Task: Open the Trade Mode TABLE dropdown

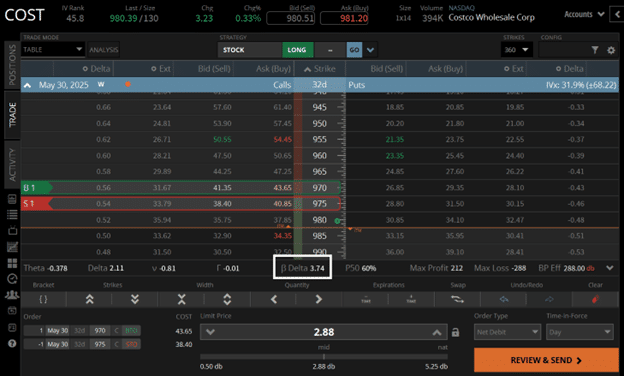Action: click(x=53, y=50)
